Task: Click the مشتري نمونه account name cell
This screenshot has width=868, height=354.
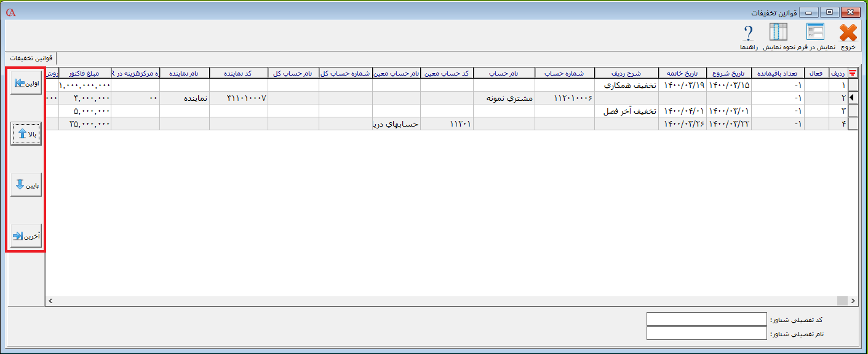Action: pyautogui.click(x=504, y=98)
